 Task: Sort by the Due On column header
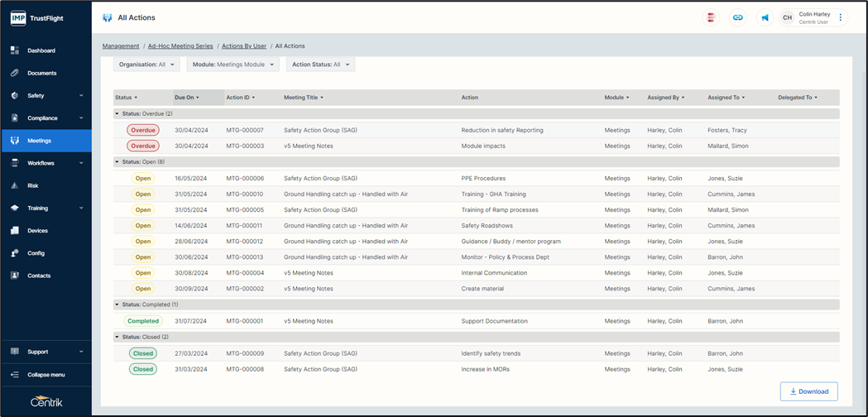click(x=186, y=98)
